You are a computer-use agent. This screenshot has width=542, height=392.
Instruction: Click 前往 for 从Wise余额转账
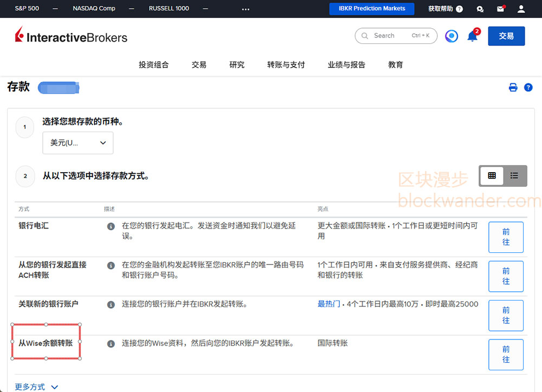[x=506, y=355]
